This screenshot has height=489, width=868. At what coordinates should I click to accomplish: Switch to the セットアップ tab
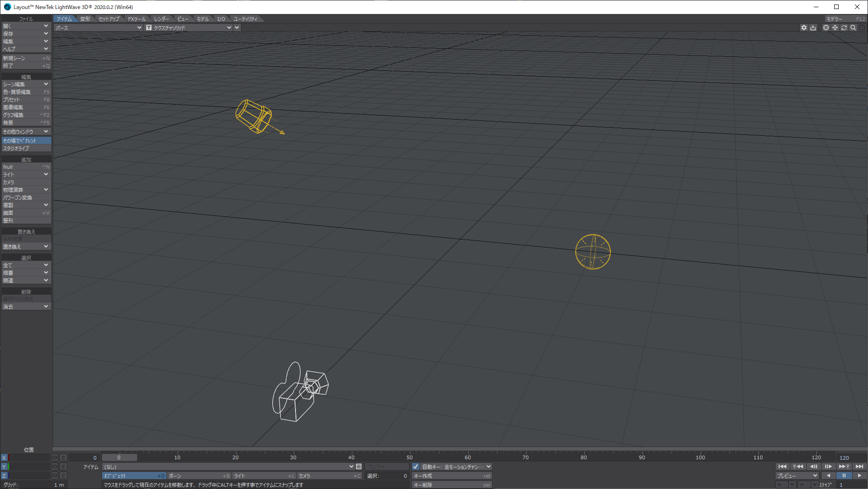click(109, 19)
